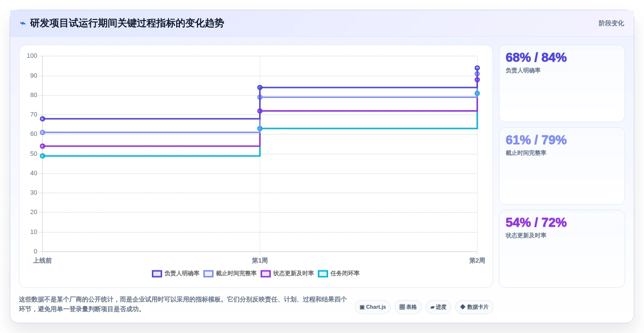This screenshot has width=644, height=333.
Task: Click the 截止时间完整率 point at 第1周 (79)
Action: 260,97
